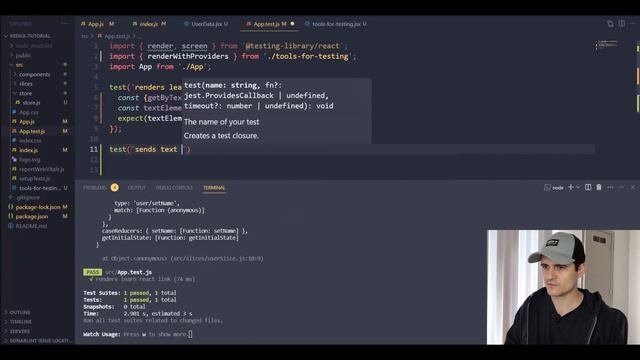Image resolution: width=640 pixels, height=360 pixels.
Task: Open setupTests.js in the explorer
Action: (34, 178)
